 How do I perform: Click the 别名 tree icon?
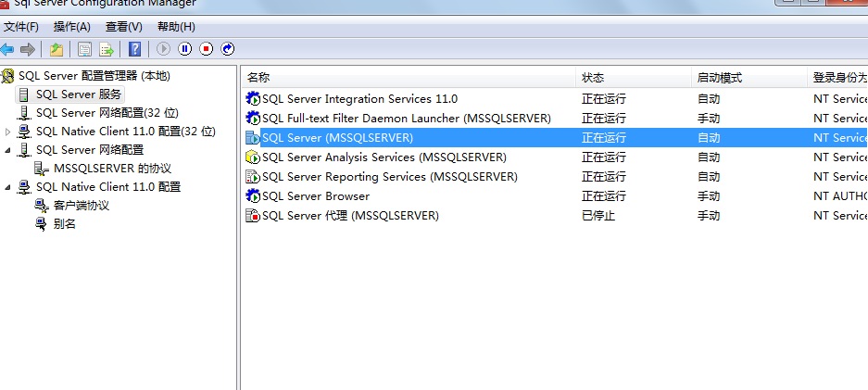tap(42, 224)
